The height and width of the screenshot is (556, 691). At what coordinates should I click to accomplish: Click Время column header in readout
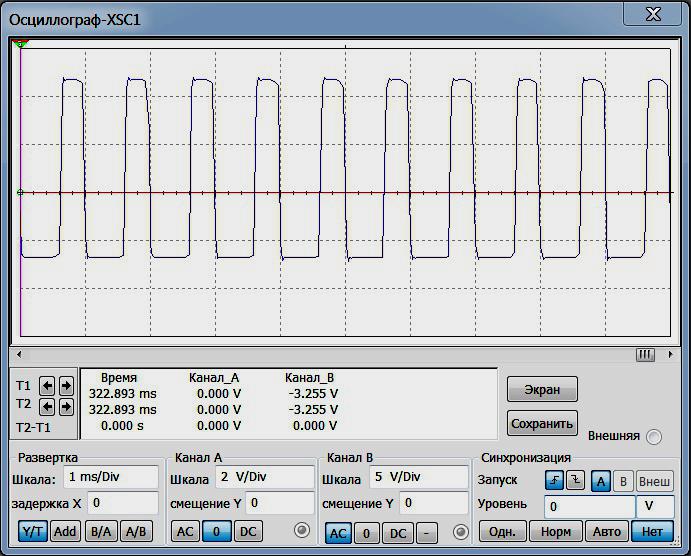[x=119, y=378]
